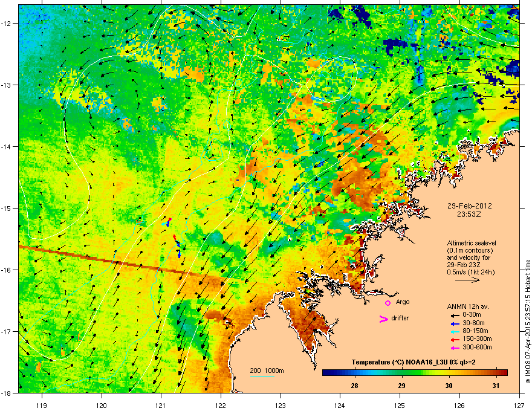Viewport: 532px width, 411px height.
Task: Click the 'ANMN 12h av.' legend heading
Action: point(468,307)
